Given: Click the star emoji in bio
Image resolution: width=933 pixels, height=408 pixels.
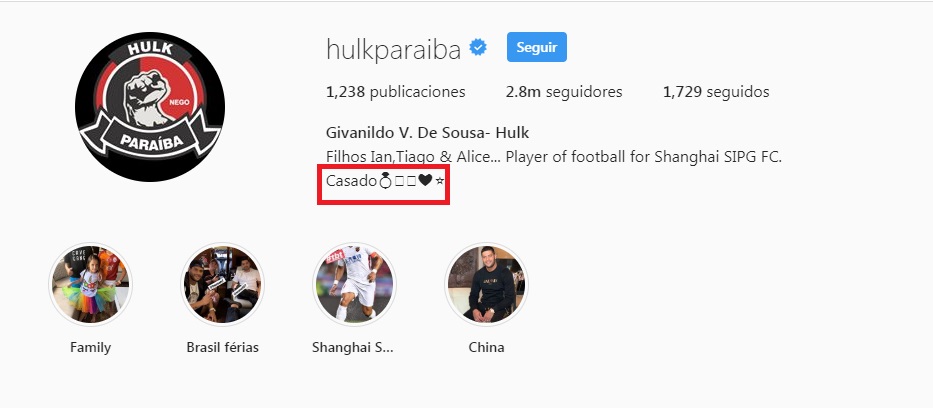Looking at the screenshot, I should point(440,181).
